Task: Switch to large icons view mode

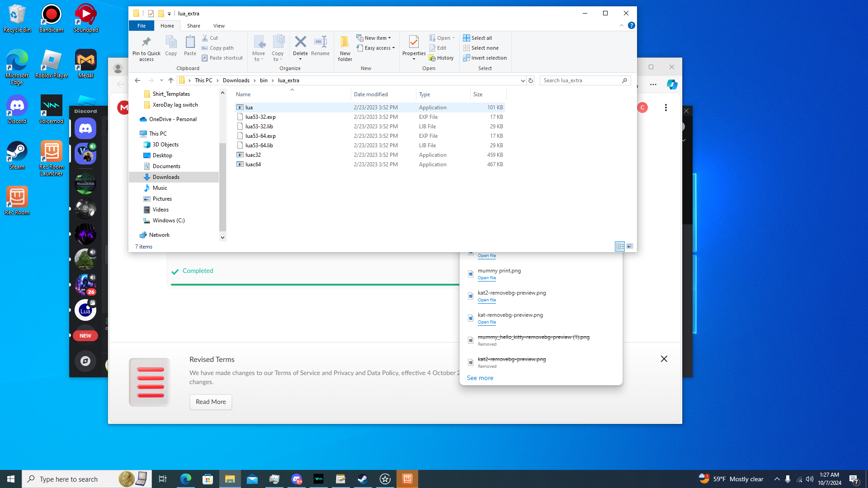Action: pos(630,246)
